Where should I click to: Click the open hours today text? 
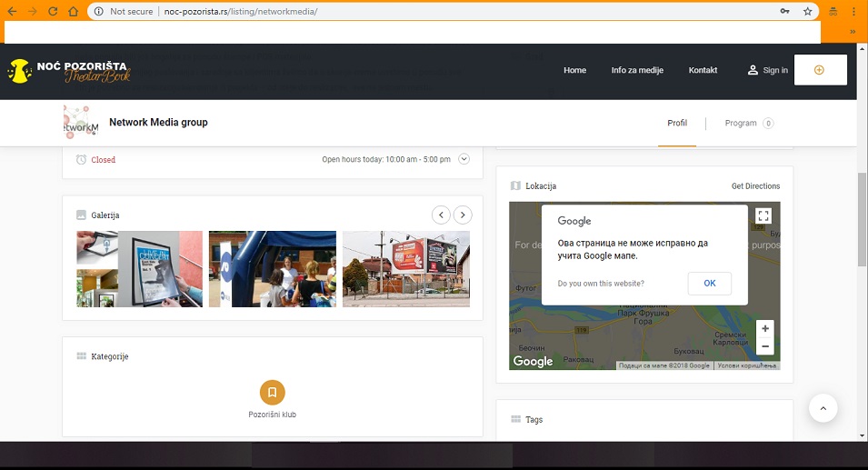click(x=386, y=159)
